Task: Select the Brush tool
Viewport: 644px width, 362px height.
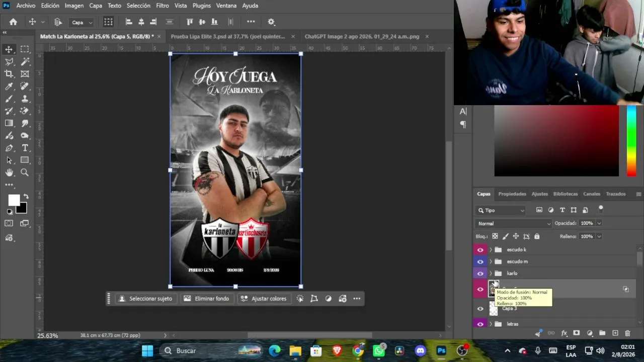Action: 9,99
